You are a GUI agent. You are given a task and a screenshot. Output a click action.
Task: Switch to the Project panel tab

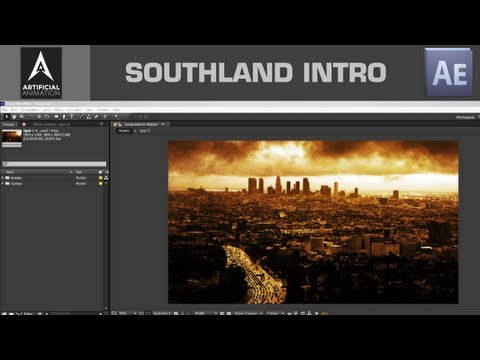(x=9, y=124)
